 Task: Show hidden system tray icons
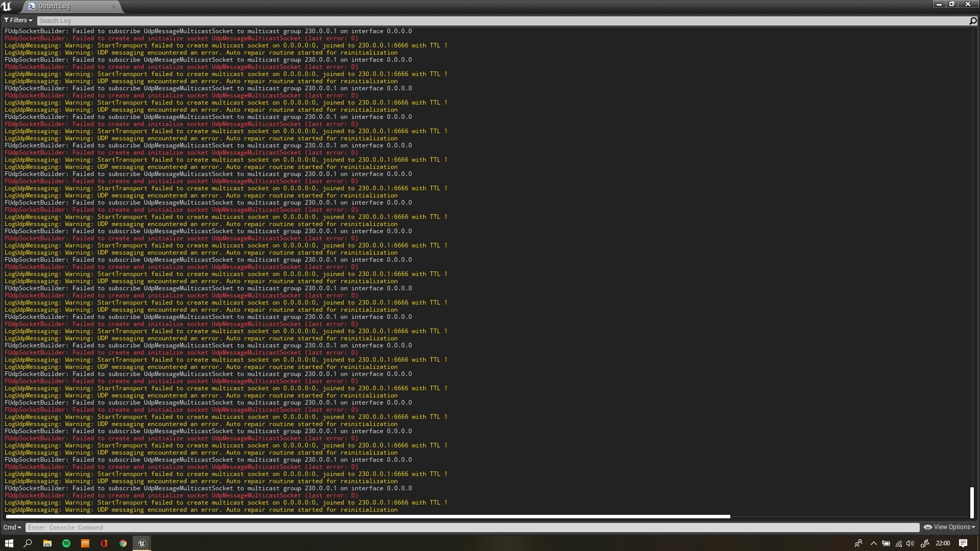pyautogui.click(x=874, y=543)
